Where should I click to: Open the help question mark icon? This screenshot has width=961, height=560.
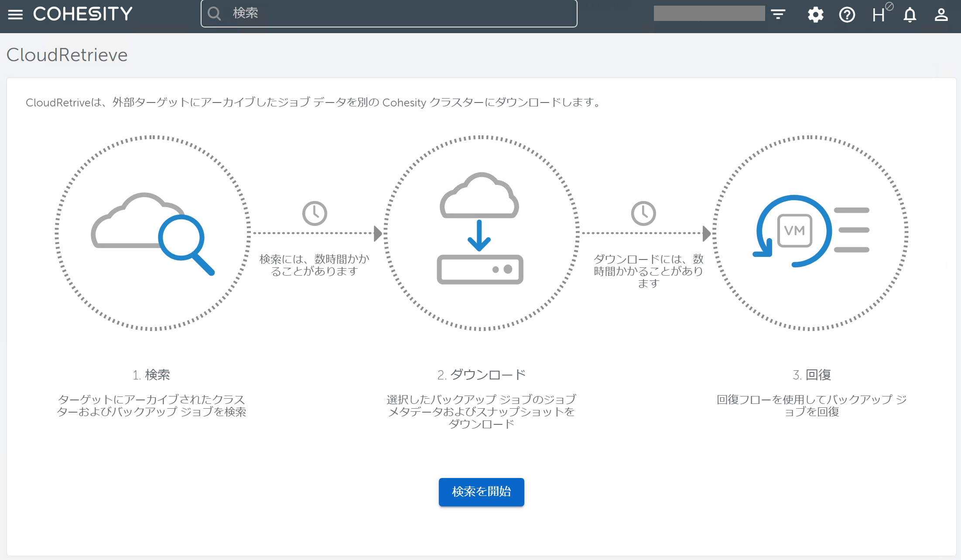(847, 15)
